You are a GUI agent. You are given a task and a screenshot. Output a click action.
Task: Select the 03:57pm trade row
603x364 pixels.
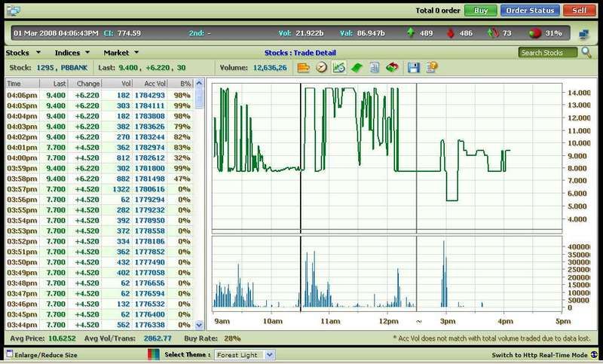pyautogui.click(x=99, y=189)
